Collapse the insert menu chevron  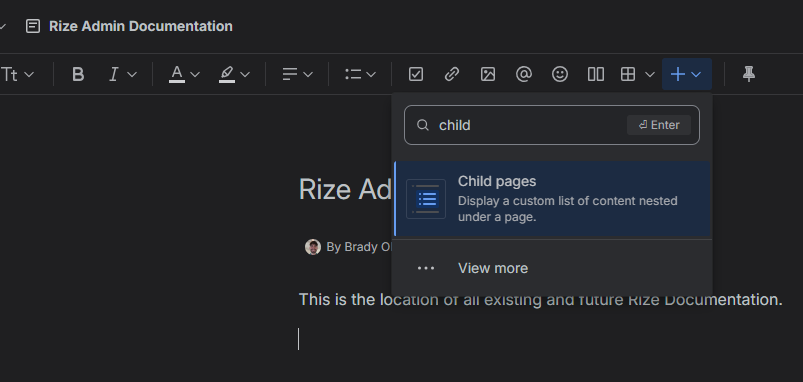696,75
